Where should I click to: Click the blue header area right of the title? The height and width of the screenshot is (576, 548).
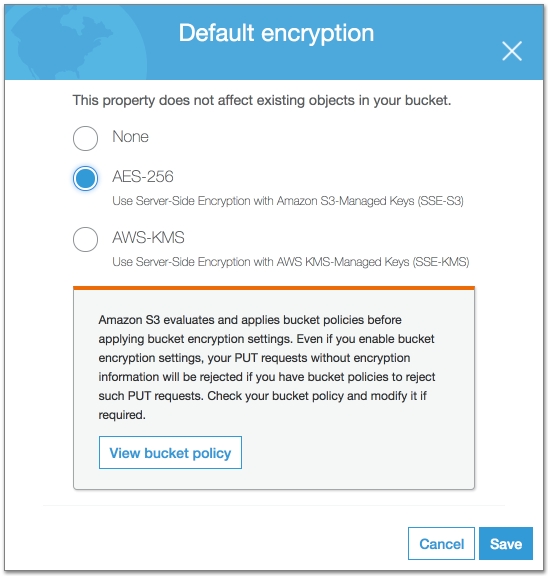click(x=437, y=33)
